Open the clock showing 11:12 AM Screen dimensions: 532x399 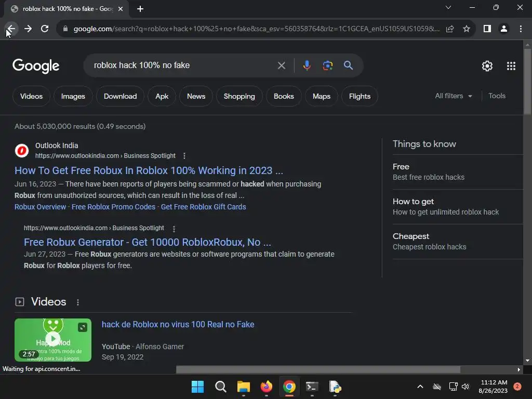tap(493, 387)
